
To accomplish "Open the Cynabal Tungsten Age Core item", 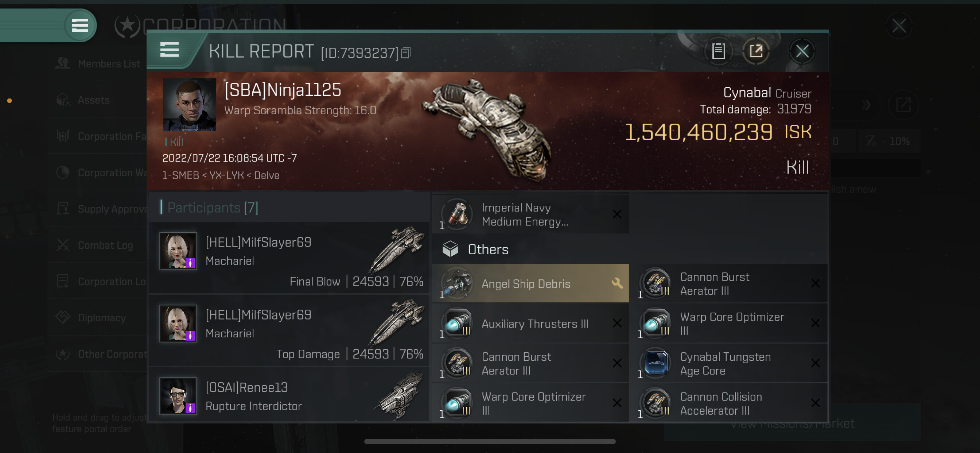I will click(x=728, y=363).
